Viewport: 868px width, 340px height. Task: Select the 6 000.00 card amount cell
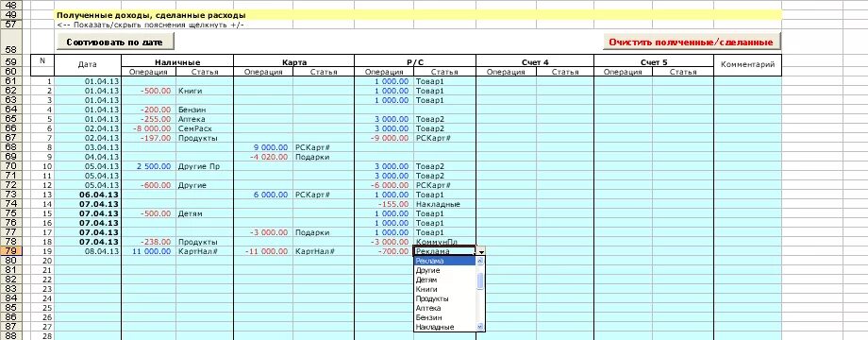pos(263,195)
